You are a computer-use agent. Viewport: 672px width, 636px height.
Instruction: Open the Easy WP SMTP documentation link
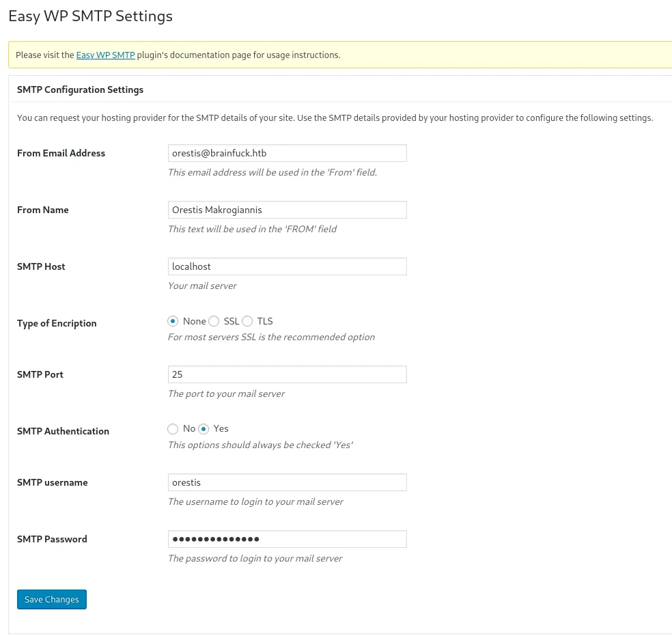coord(105,55)
